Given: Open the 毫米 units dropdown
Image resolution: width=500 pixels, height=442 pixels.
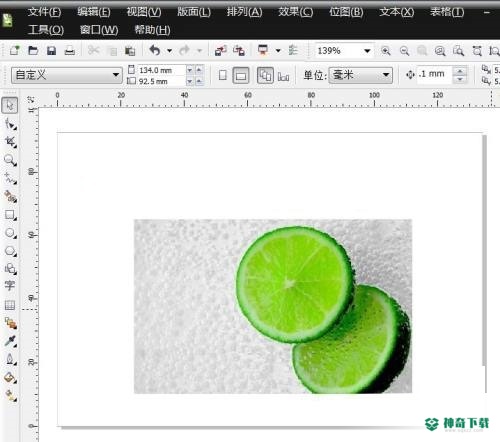Looking at the screenshot, I should (x=386, y=75).
